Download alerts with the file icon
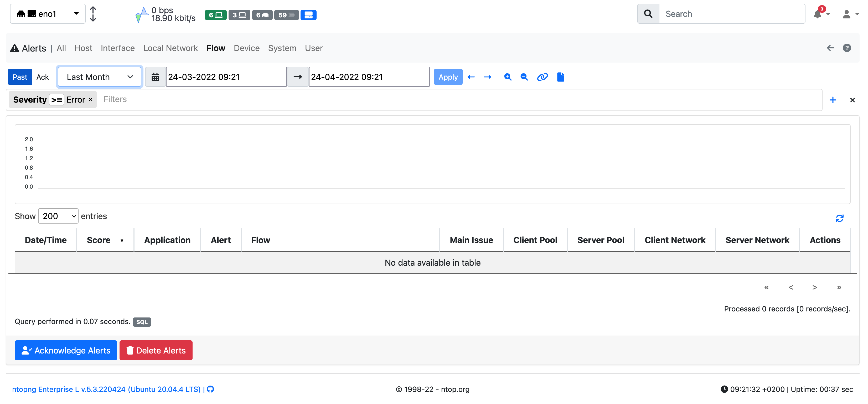 561,77
